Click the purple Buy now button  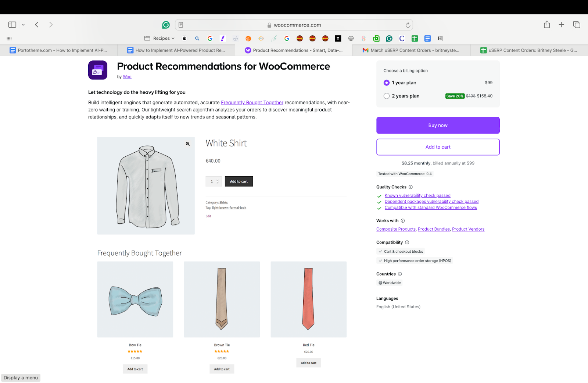tap(438, 125)
